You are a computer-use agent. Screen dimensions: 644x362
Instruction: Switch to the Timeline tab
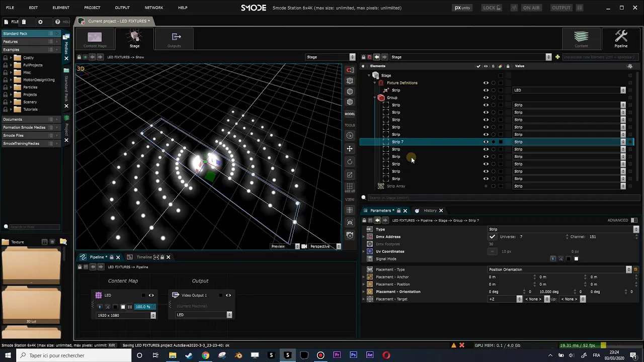[144, 257]
